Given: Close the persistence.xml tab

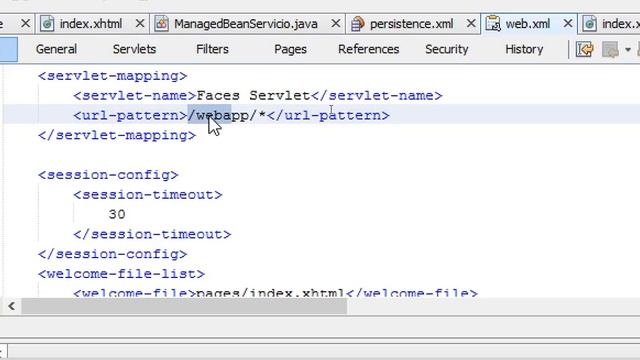Looking at the screenshot, I should (471, 24).
